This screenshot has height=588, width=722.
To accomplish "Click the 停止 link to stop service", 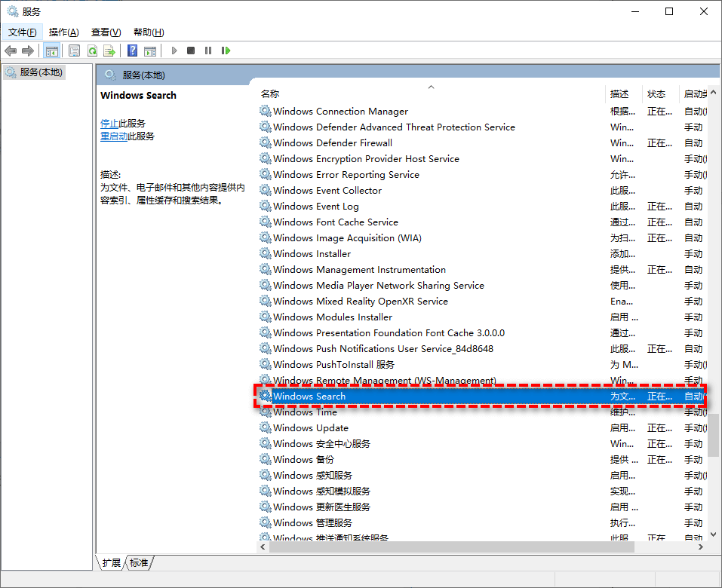I will [109, 123].
